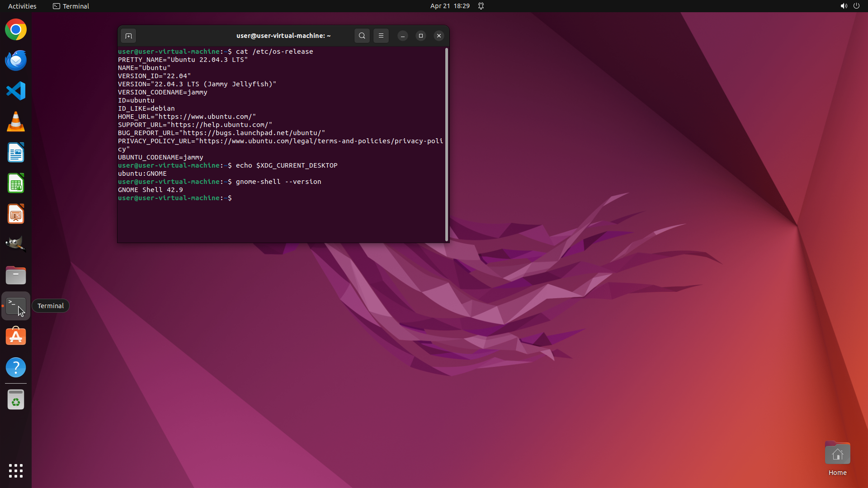The image size is (868, 488).
Task: Open VLC media player
Action: pos(16,122)
